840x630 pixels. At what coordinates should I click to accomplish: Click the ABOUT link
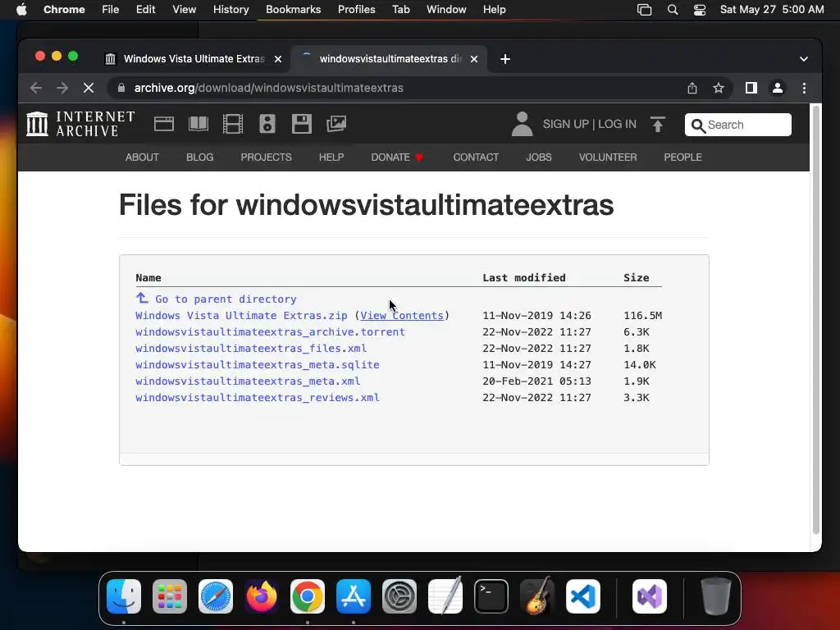click(x=142, y=157)
